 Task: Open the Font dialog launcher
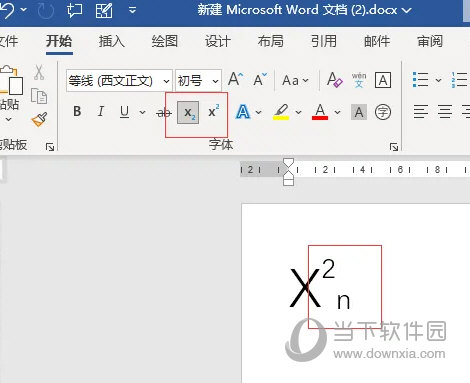[394, 147]
